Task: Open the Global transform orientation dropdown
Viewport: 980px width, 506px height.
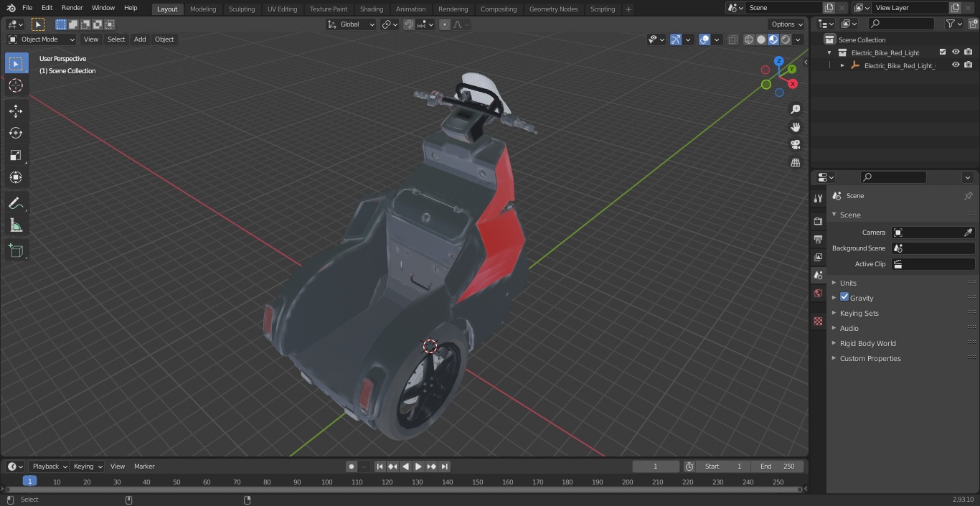Action: click(x=351, y=24)
